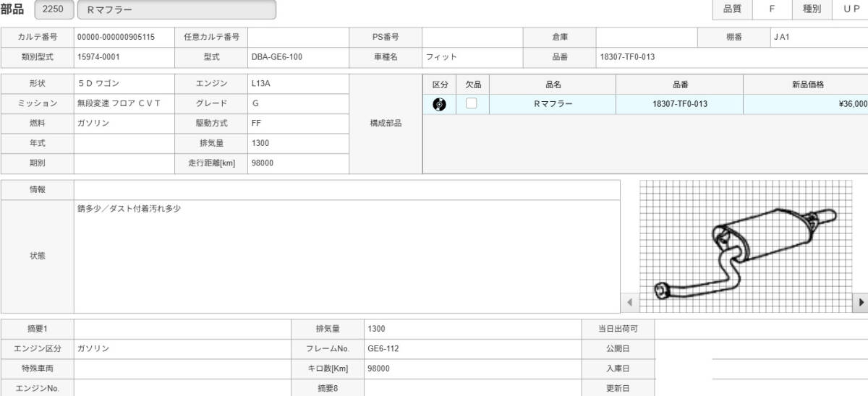
Task: Click the empty 倉庫 field
Action: [647, 37]
